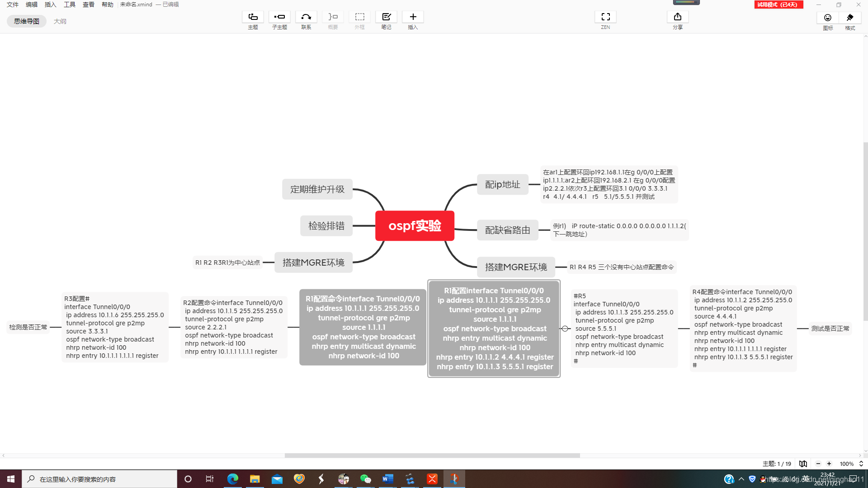Open WeChat from taskbar
The image size is (868, 488).
click(x=366, y=479)
